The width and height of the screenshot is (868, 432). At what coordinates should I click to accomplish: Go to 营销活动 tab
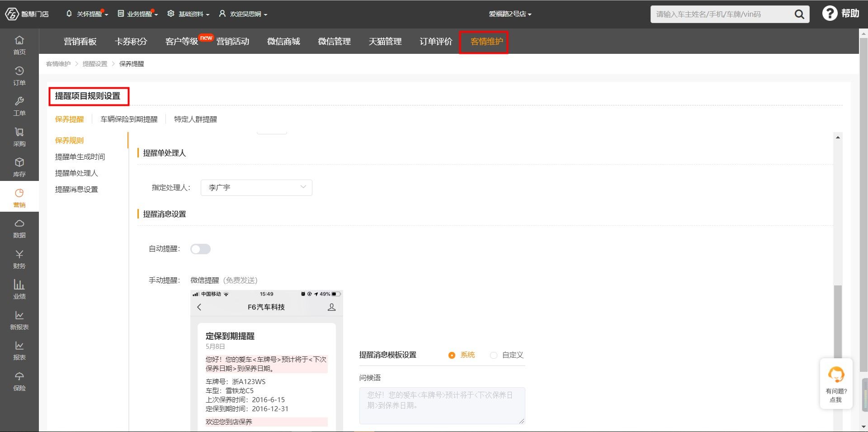click(x=233, y=42)
